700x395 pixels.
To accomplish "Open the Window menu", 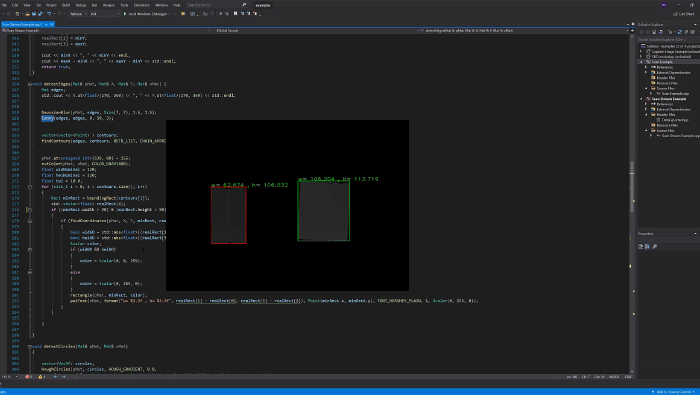I will pyautogui.click(x=161, y=5).
